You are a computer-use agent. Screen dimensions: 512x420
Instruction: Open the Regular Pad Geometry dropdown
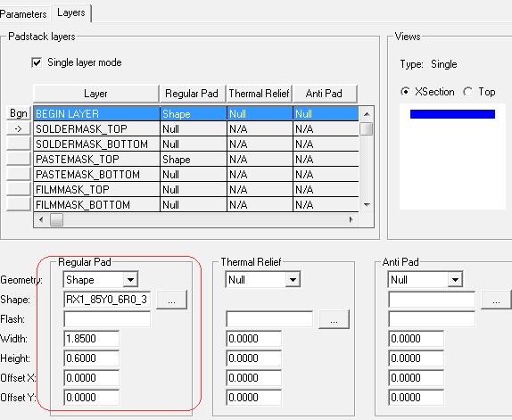[x=130, y=280]
